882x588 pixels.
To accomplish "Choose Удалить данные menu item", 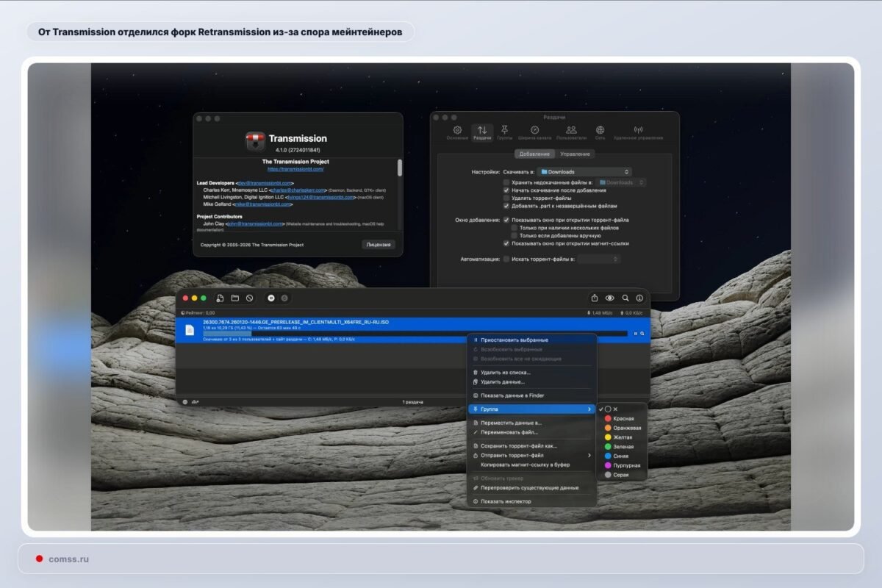I will 531,381.
